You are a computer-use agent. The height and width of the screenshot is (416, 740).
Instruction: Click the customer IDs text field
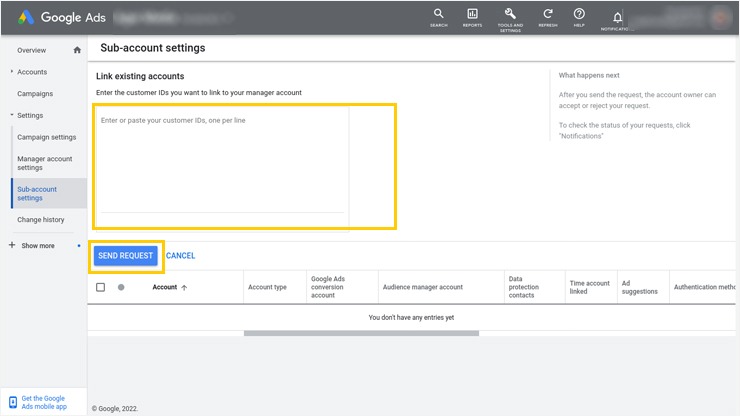pyautogui.click(x=222, y=160)
